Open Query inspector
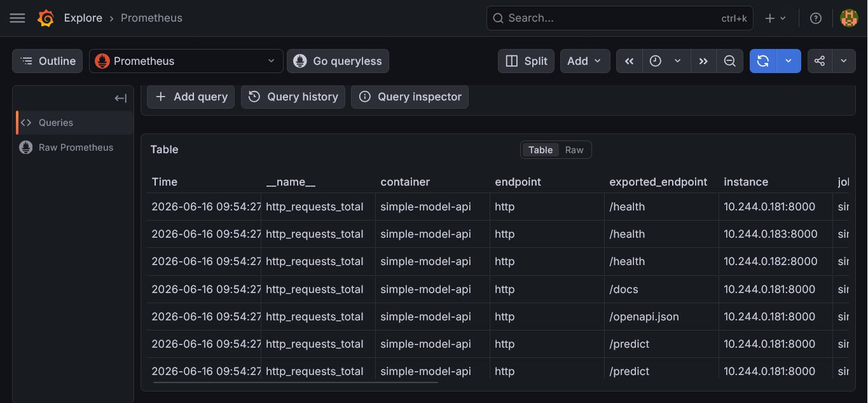 410,97
